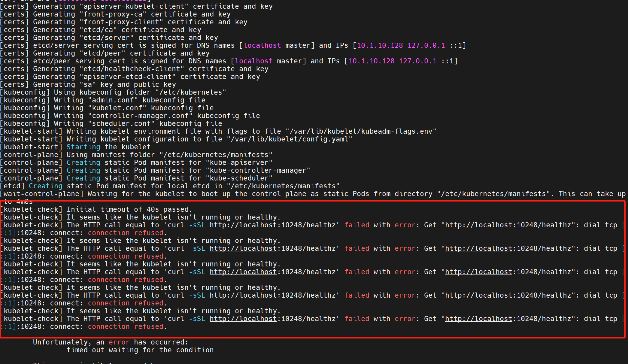Viewport: 628px width, 364px height.
Task: Click the "kube-apiserver" manifest name
Action: [239, 162]
